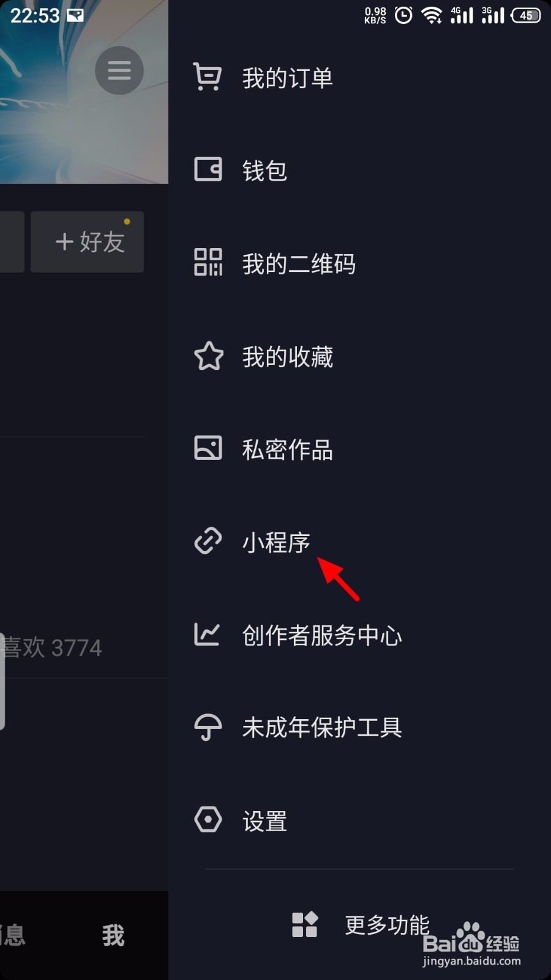Tap the shopping cart icon for orders
The width and height of the screenshot is (551, 980).
[208, 77]
